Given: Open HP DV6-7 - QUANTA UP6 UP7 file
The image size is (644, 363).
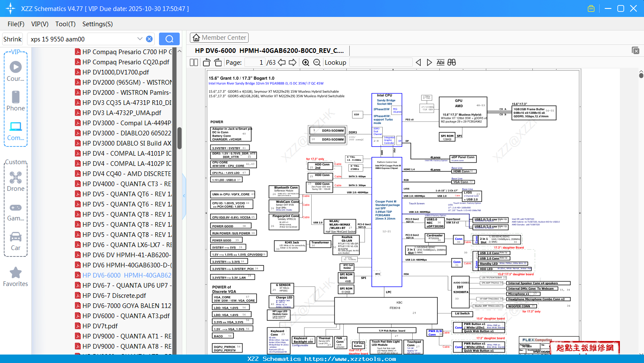Looking at the screenshot, I should (123, 286).
